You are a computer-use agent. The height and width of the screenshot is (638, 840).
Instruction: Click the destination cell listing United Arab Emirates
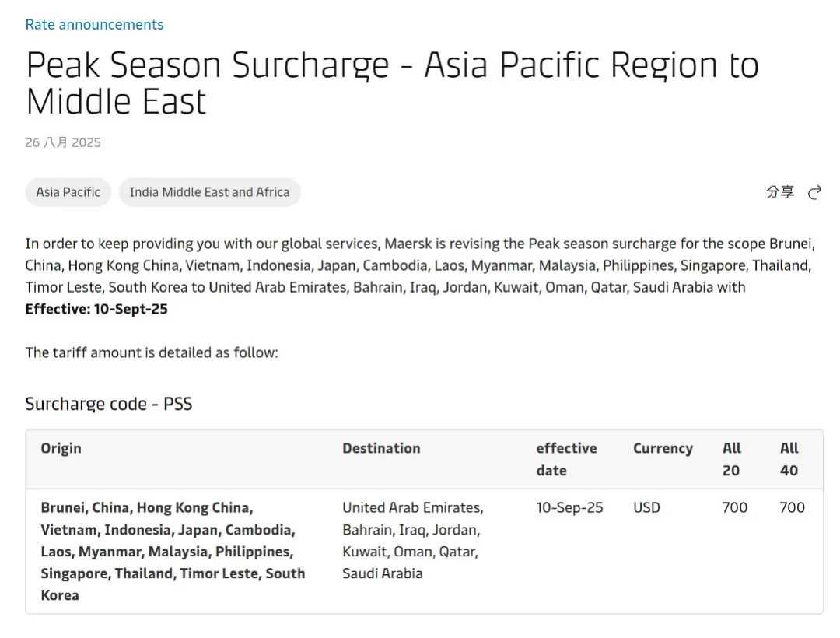pyautogui.click(x=412, y=540)
